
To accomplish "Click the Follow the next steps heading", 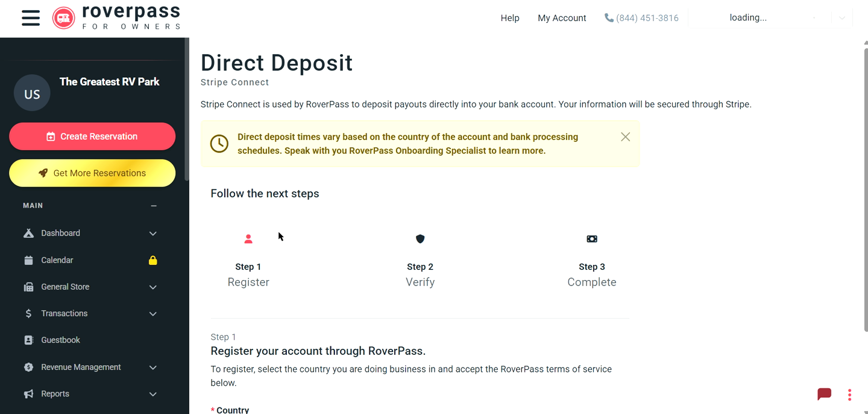I will point(265,194).
